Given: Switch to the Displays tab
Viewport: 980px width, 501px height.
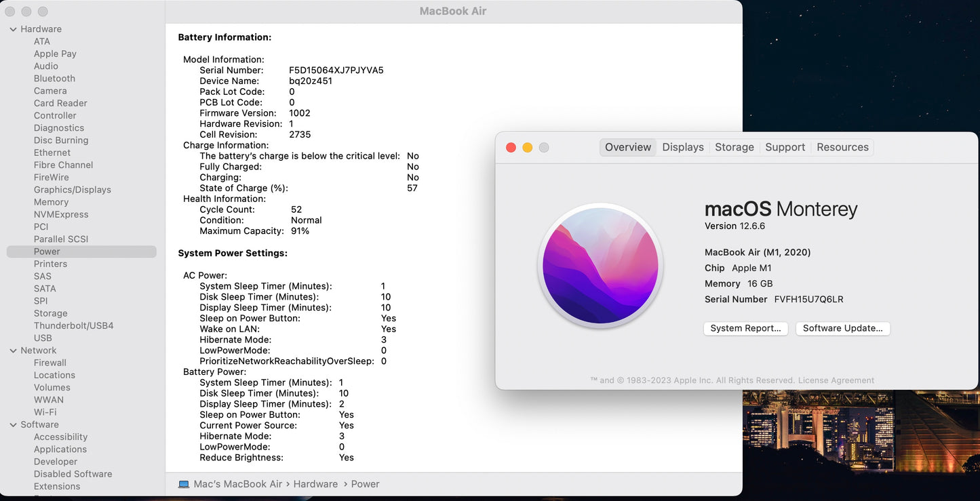Looking at the screenshot, I should click(682, 147).
